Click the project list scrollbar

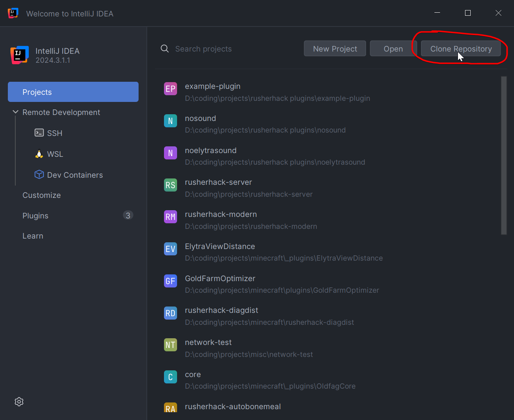(x=504, y=155)
